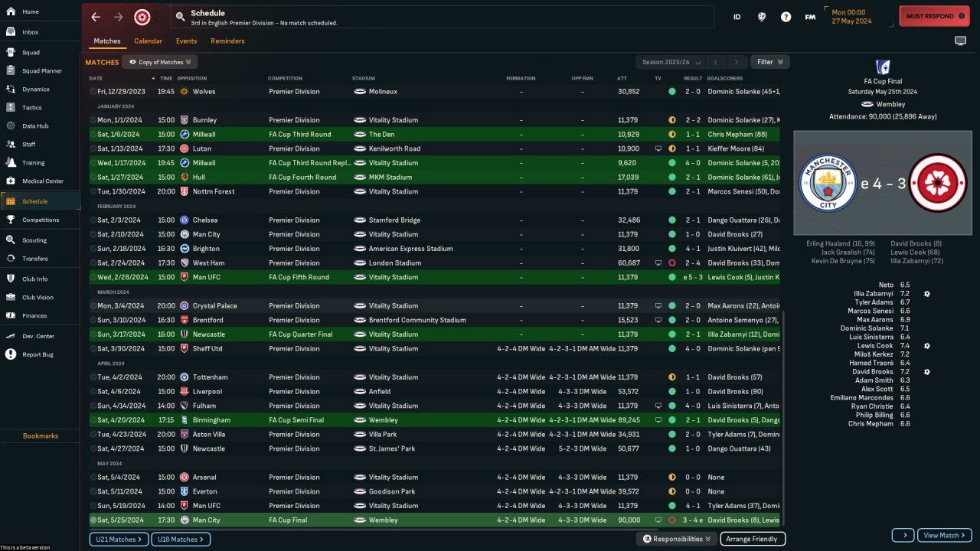
Task: Tick the selection circle for Brighton match
Action: click(x=93, y=249)
